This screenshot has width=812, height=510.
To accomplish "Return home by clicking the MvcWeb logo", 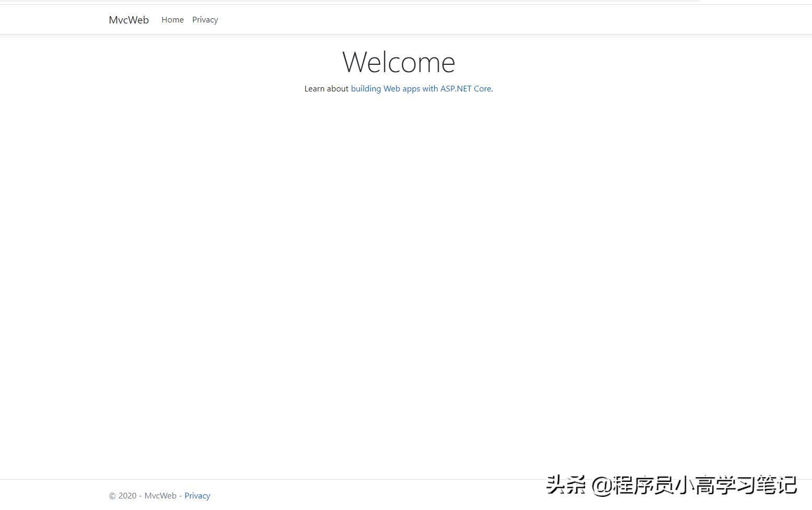I will point(129,19).
